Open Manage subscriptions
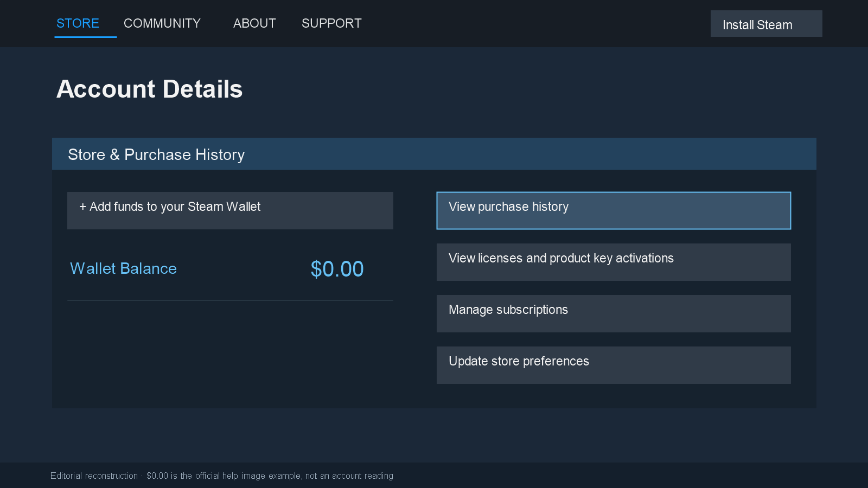 click(614, 313)
